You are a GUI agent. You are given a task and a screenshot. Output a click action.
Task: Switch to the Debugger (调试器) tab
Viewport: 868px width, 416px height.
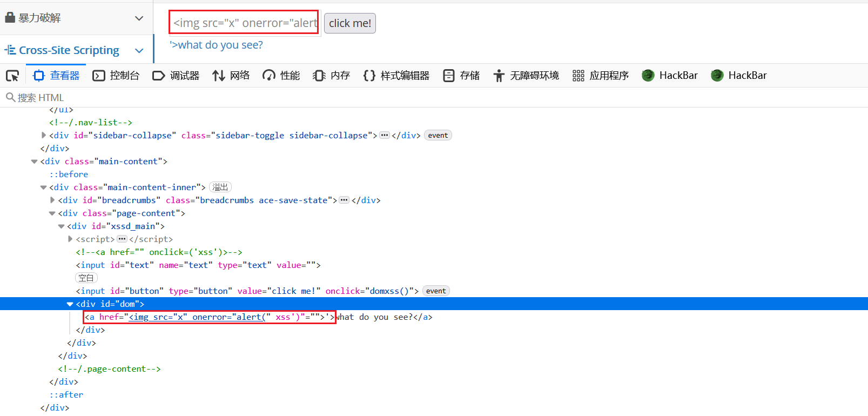coord(176,76)
